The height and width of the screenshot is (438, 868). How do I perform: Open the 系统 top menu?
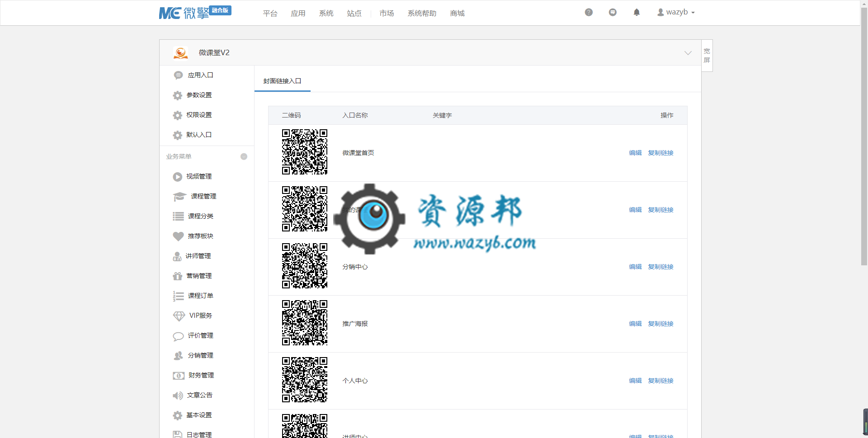click(326, 13)
